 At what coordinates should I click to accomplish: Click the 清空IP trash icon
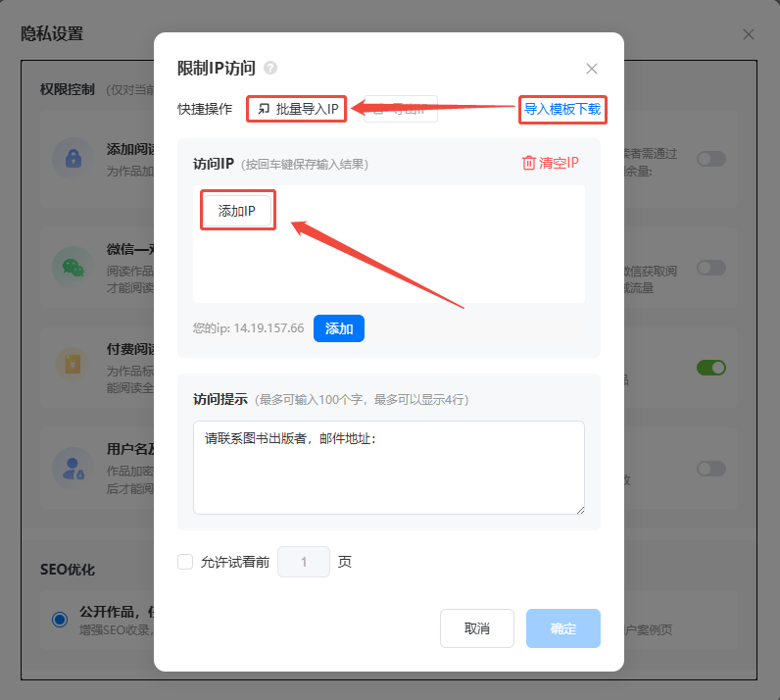tap(529, 163)
